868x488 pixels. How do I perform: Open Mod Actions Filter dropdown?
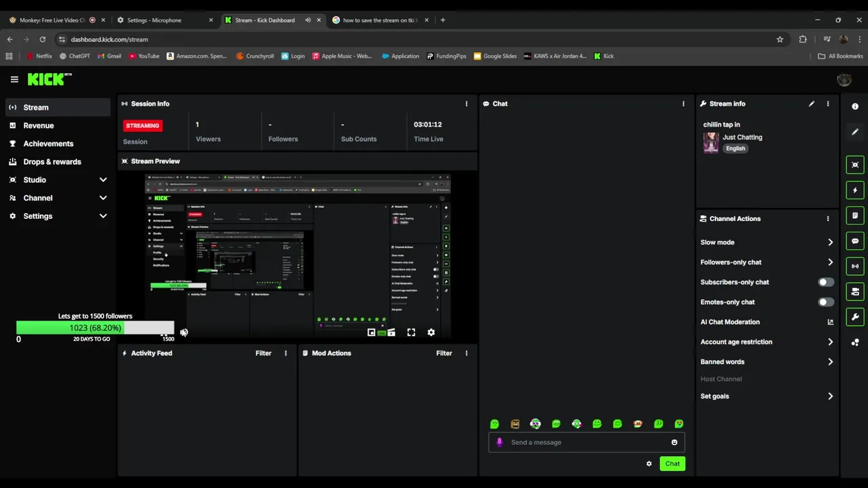(x=443, y=353)
